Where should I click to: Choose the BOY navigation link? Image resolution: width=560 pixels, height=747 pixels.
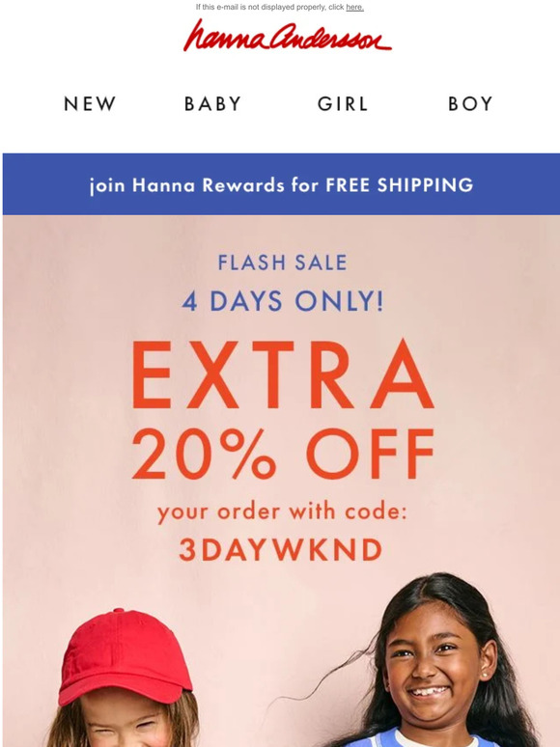(470, 104)
